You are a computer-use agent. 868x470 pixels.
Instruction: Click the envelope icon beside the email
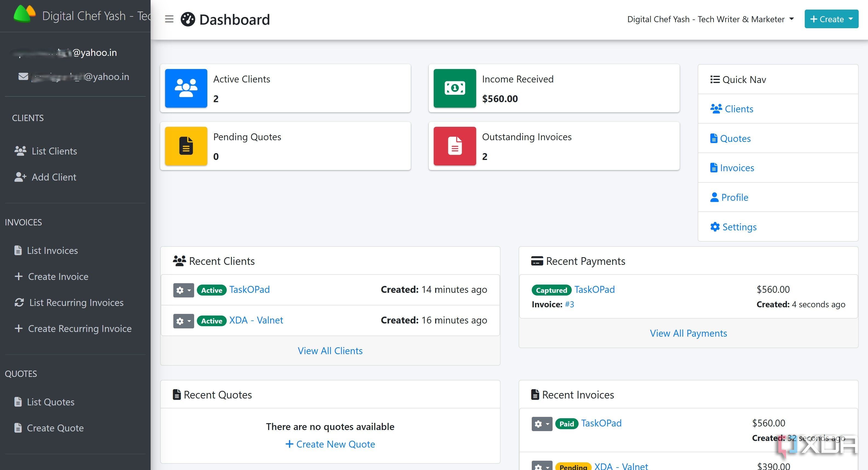(23, 76)
